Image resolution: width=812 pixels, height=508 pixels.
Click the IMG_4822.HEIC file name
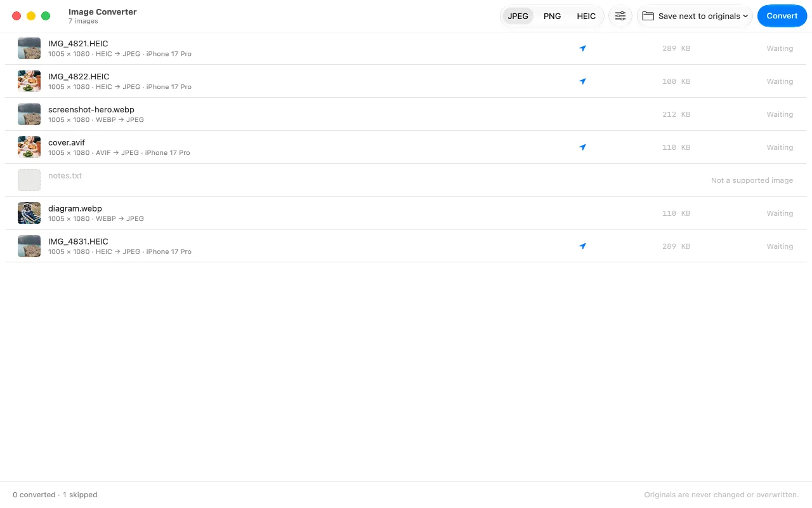[79, 77]
